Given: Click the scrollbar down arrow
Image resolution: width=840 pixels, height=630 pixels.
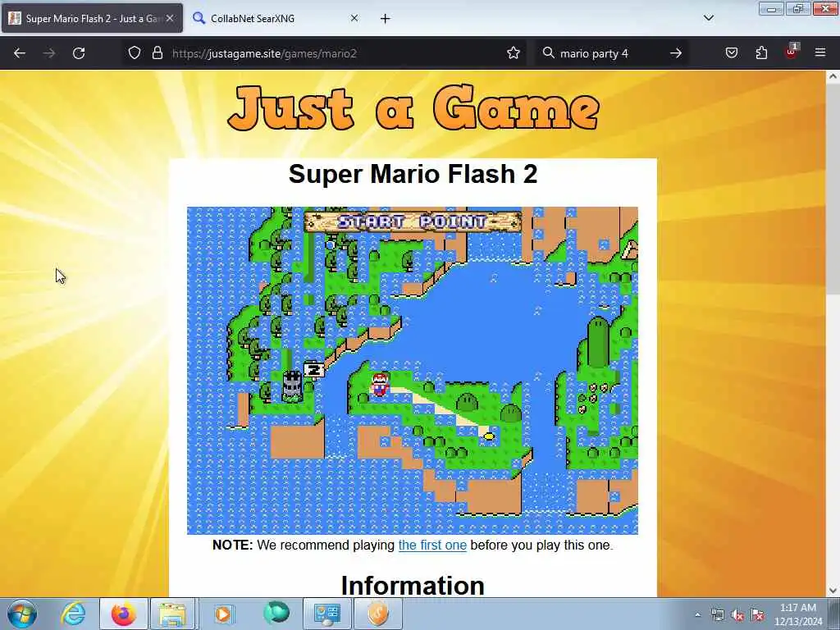Looking at the screenshot, I should (x=833, y=591).
